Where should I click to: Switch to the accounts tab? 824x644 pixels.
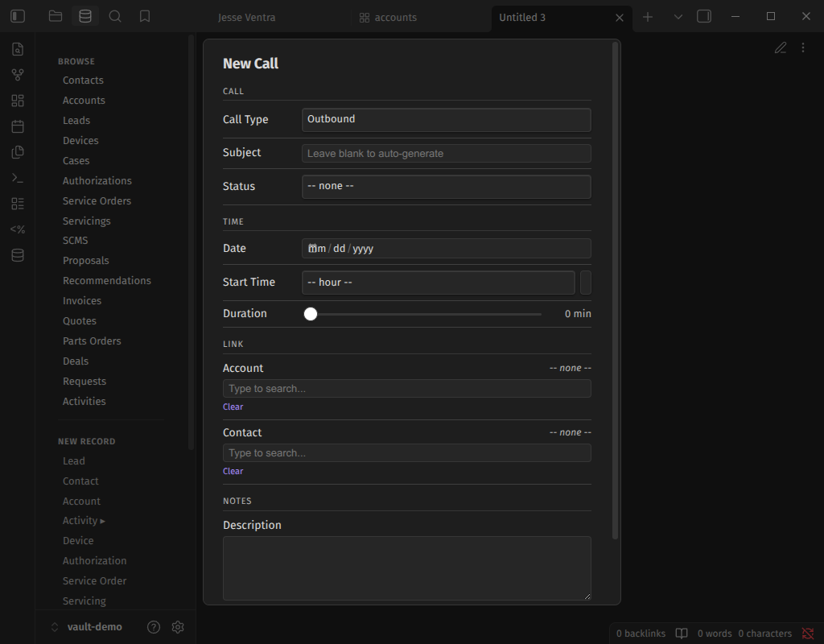[x=395, y=18]
